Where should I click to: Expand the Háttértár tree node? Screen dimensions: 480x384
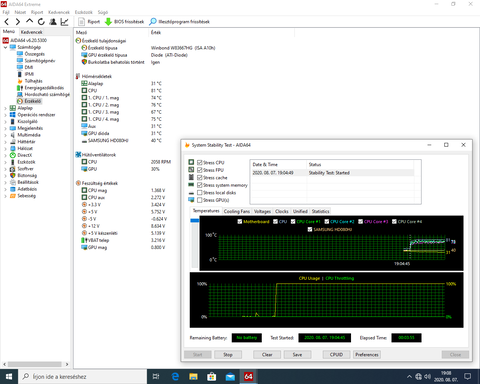pyautogui.click(x=5, y=142)
